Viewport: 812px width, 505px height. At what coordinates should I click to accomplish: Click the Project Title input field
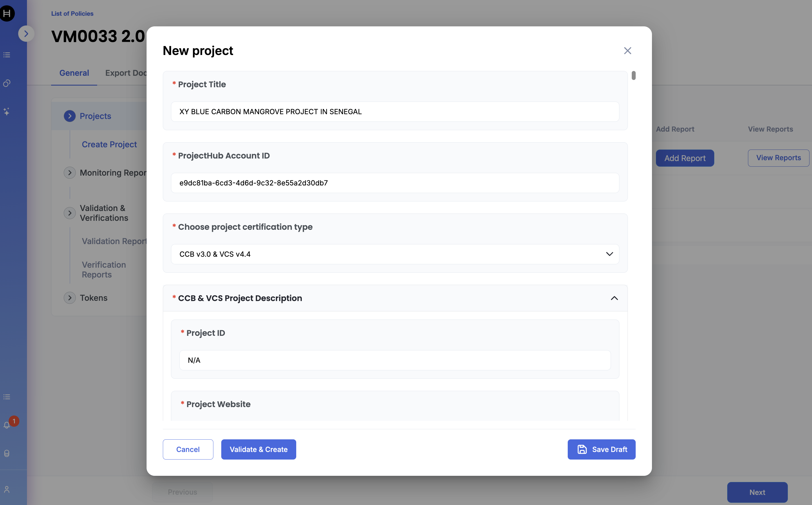click(x=395, y=112)
